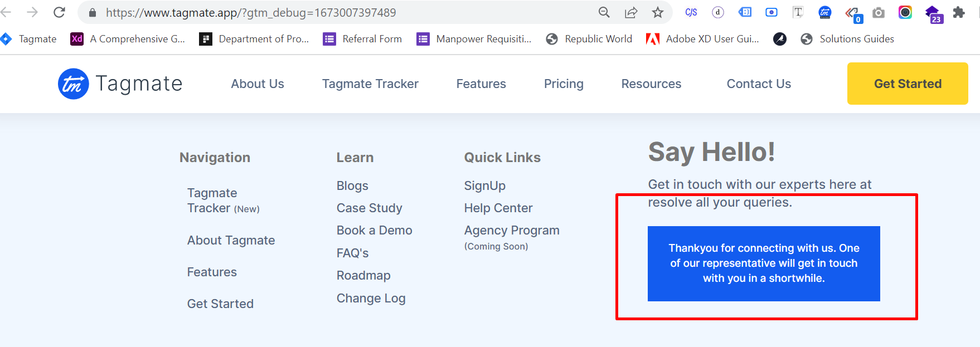
Task: Open the Pricing nav menu item
Action: click(564, 84)
